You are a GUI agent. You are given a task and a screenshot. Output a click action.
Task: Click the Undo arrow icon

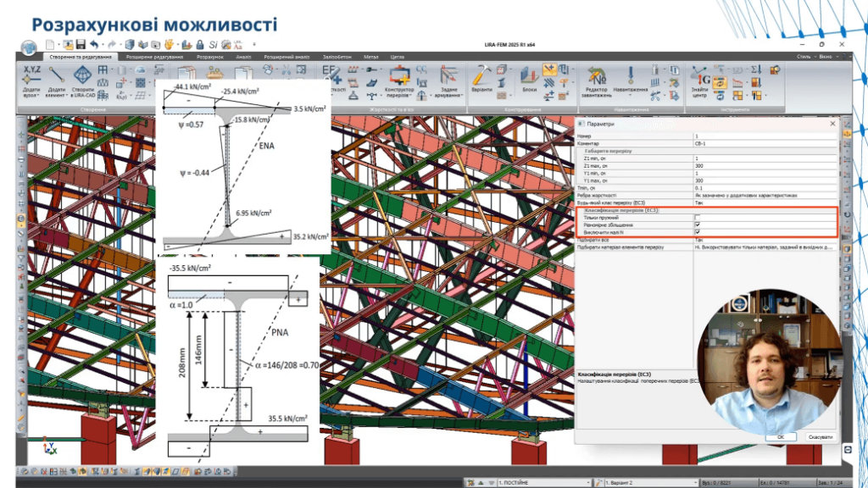95,45
